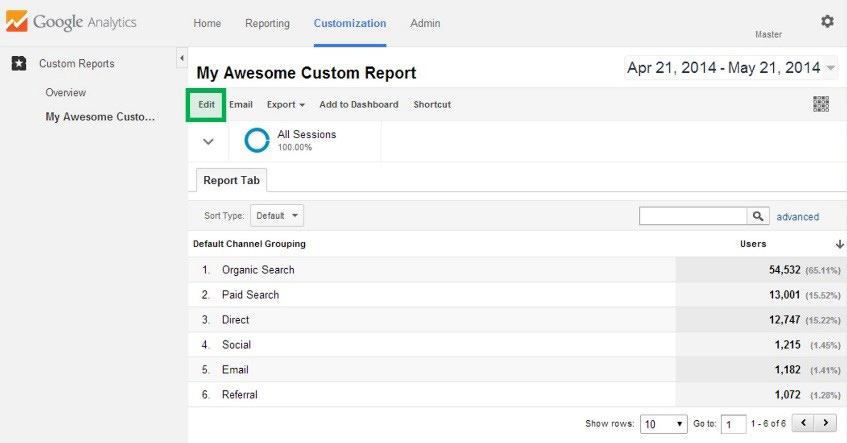
Task: Open the Export dropdown menu
Action: pos(285,104)
